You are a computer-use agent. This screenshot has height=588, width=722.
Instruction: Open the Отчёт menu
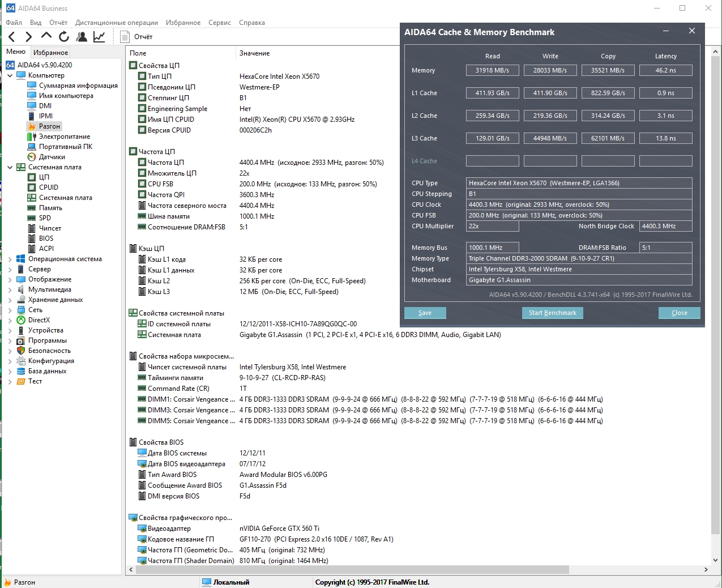tap(58, 23)
